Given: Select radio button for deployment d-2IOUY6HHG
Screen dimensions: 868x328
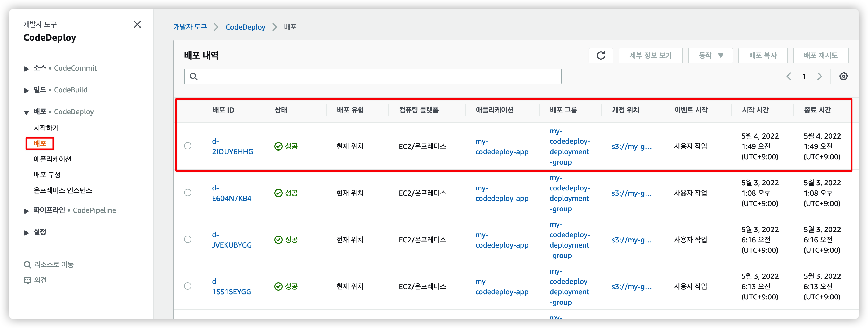Looking at the screenshot, I should pos(188,146).
